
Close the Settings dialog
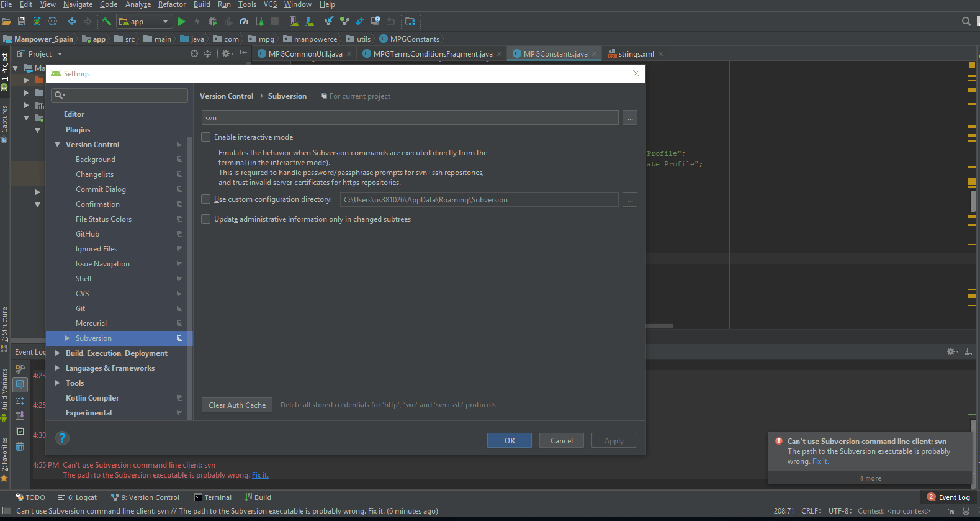(x=636, y=73)
